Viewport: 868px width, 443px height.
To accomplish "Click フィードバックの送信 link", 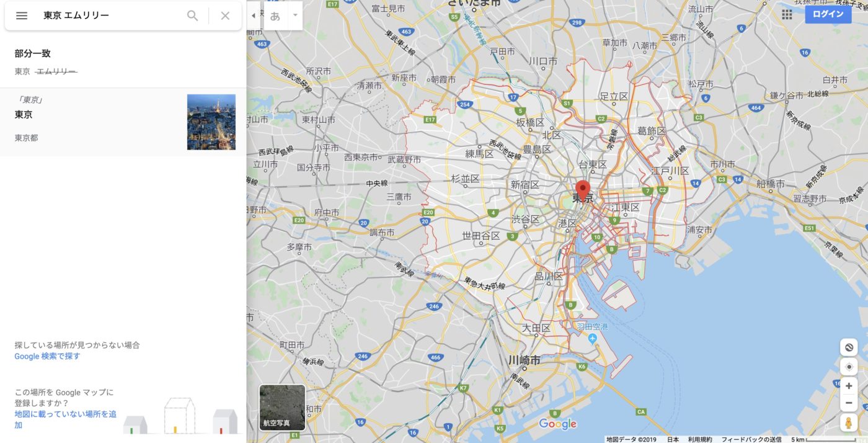I will 751,439.
